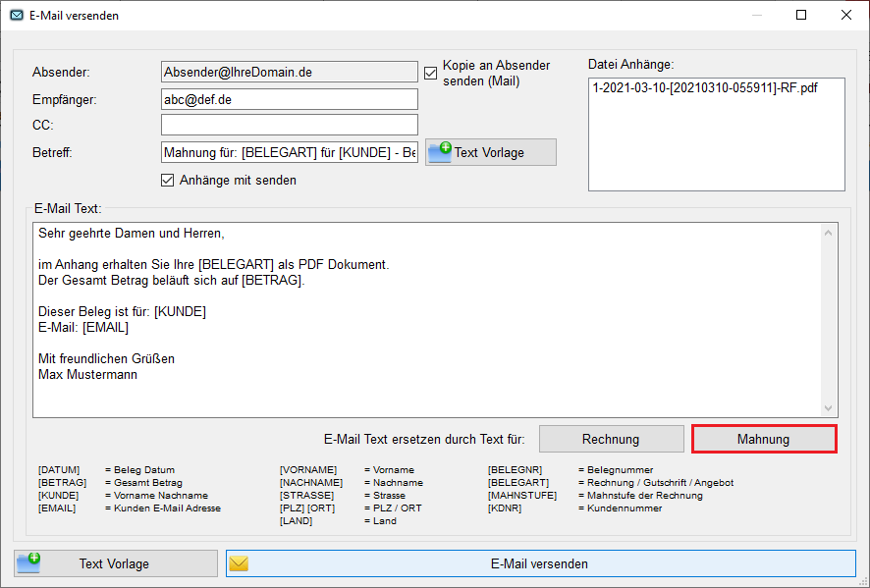Maximize the E-Mail versenden window
The height and width of the screenshot is (588, 870).
pyautogui.click(x=801, y=15)
